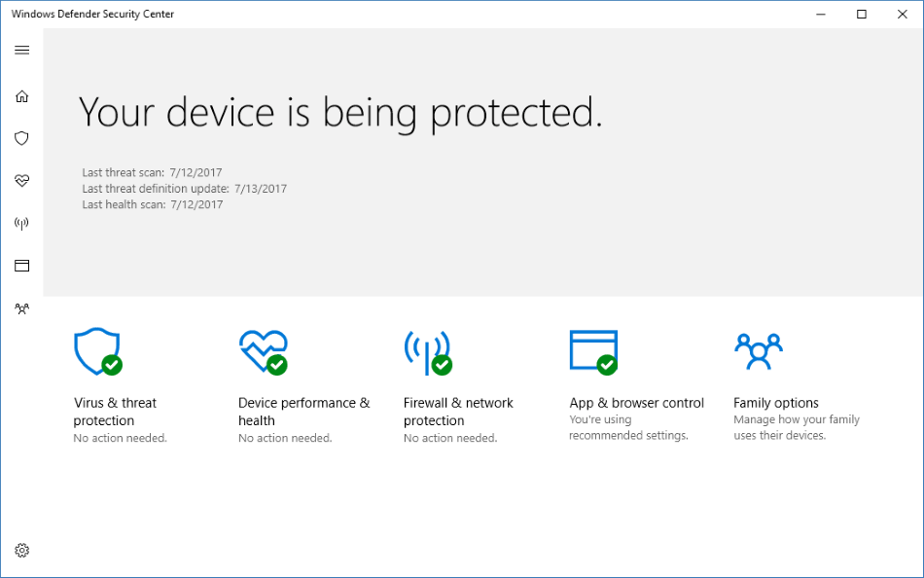Open App & browser control from the sidebar

[21, 265]
